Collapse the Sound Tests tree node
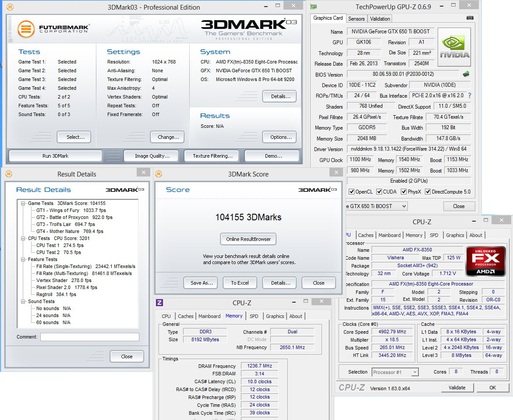 point(23,302)
